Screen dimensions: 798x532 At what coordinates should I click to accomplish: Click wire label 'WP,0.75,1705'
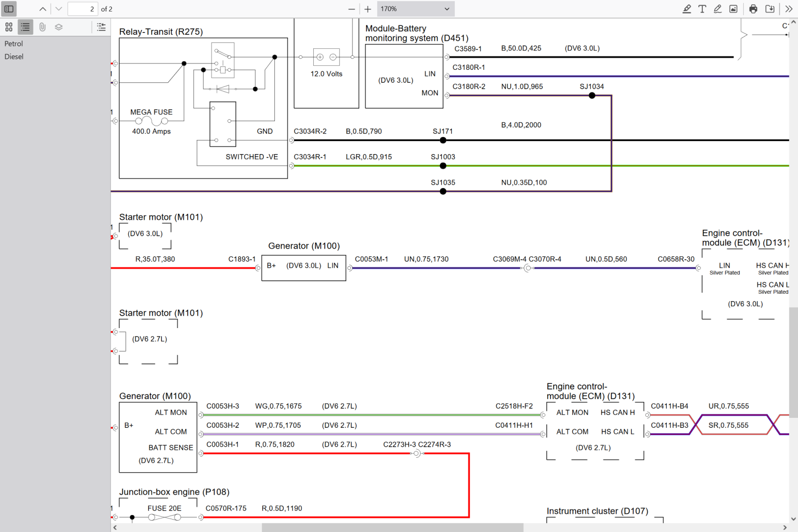(x=278, y=425)
